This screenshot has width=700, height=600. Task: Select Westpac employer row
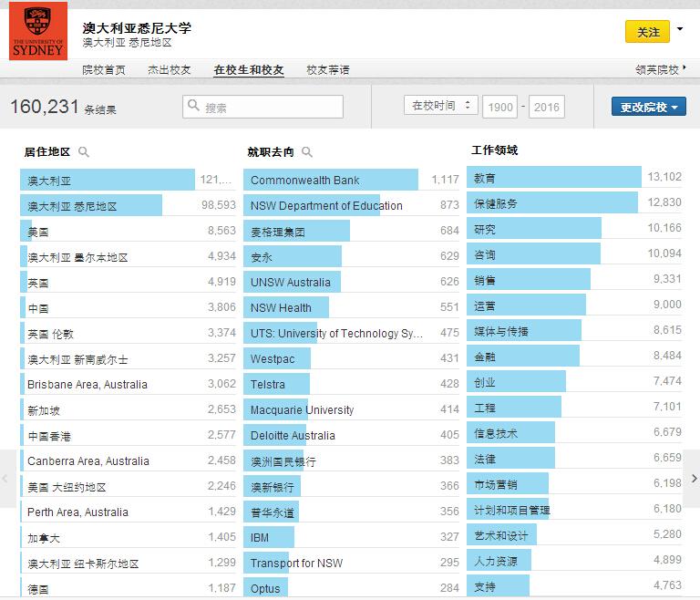[351, 358]
